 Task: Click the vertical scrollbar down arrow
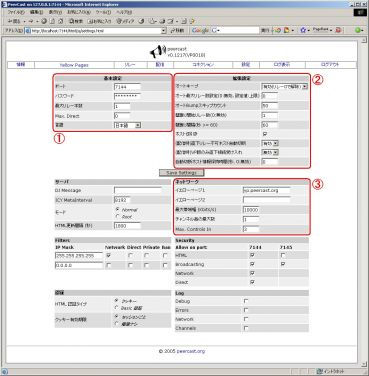point(364,364)
